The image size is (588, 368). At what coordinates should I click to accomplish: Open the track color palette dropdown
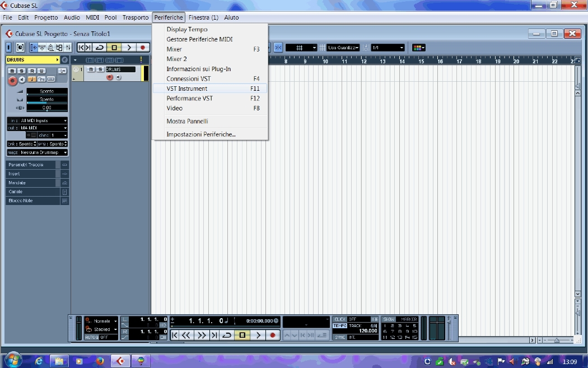tap(418, 48)
